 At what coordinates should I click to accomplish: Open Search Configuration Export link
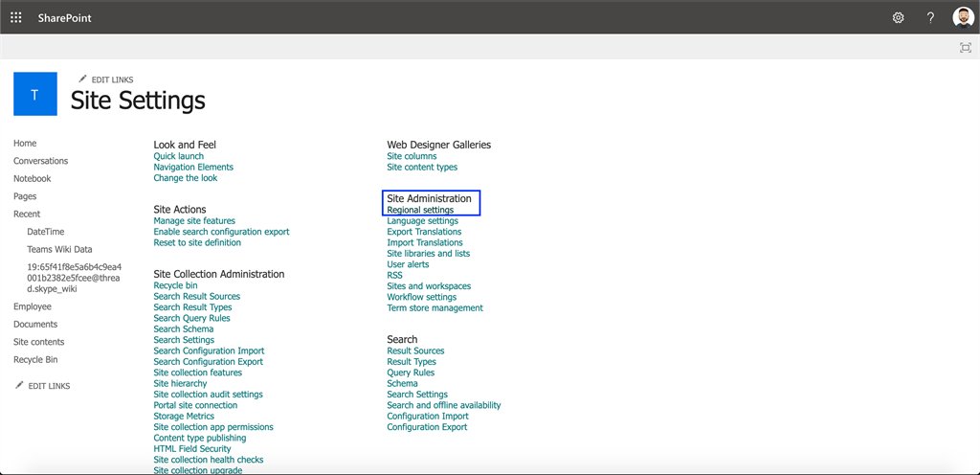tap(208, 361)
